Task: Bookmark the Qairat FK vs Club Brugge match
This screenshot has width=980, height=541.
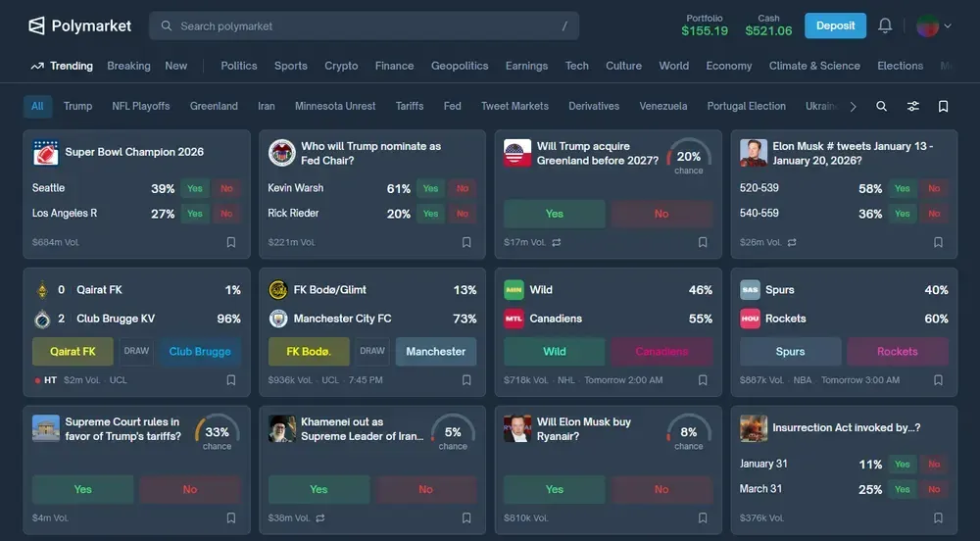Action: click(x=231, y=380)
